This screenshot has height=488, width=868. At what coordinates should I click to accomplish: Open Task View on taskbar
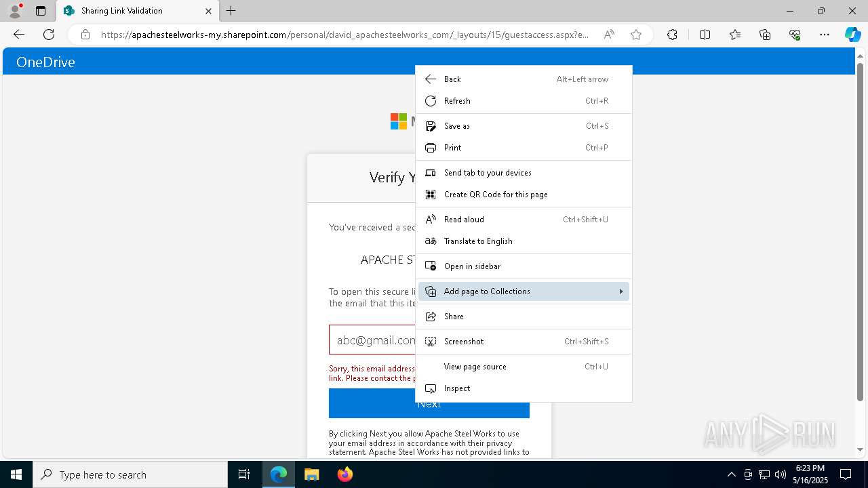point(244,474)
